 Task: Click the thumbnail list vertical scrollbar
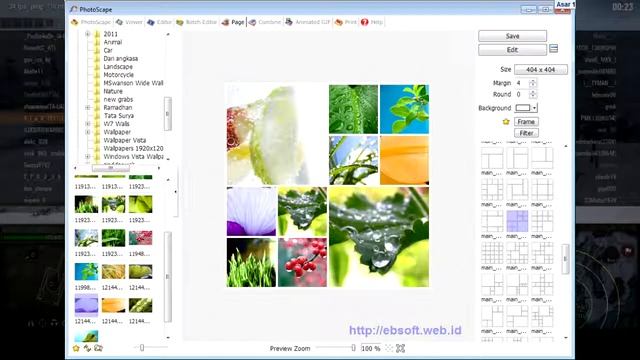coord(168,277)
